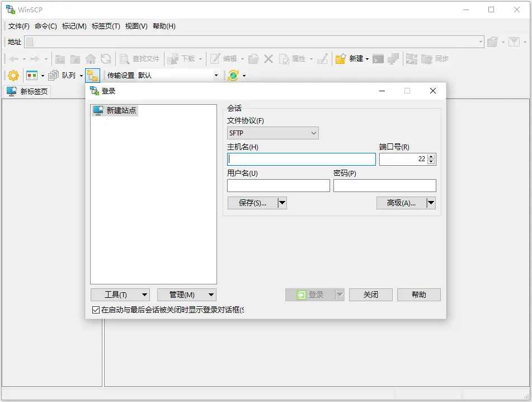Screen dimensions: 532x402
Task: Click the open in PuTTY icon
Action: (x=393, y=59)
